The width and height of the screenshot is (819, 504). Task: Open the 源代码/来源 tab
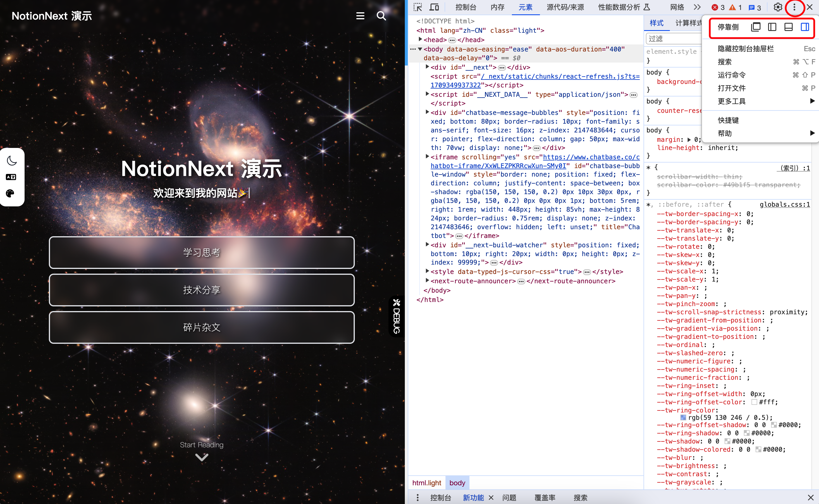565,7
